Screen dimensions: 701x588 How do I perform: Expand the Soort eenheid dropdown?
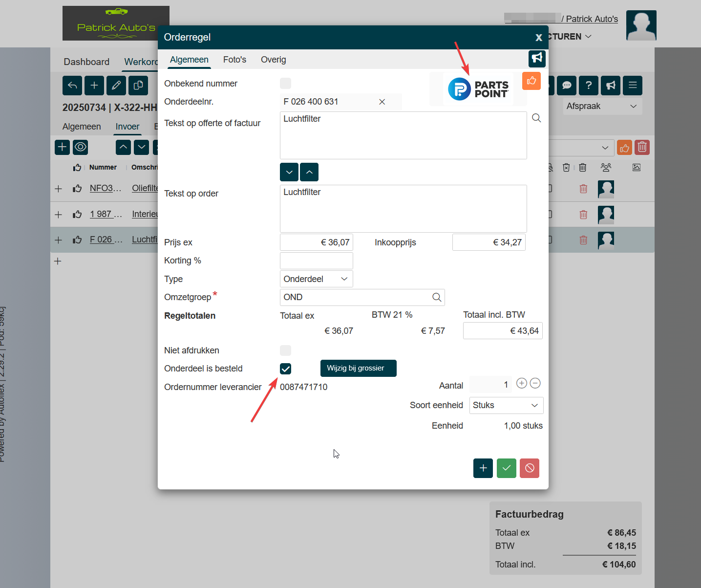coord(506,405)
